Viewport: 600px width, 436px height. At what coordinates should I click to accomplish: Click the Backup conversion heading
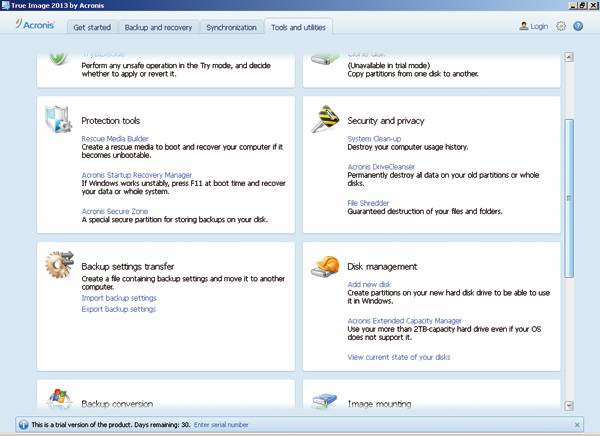click(x=117, y=404)
